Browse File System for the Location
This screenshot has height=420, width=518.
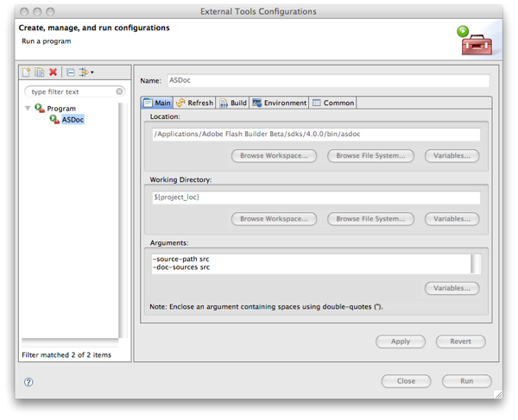pos(370,156)
